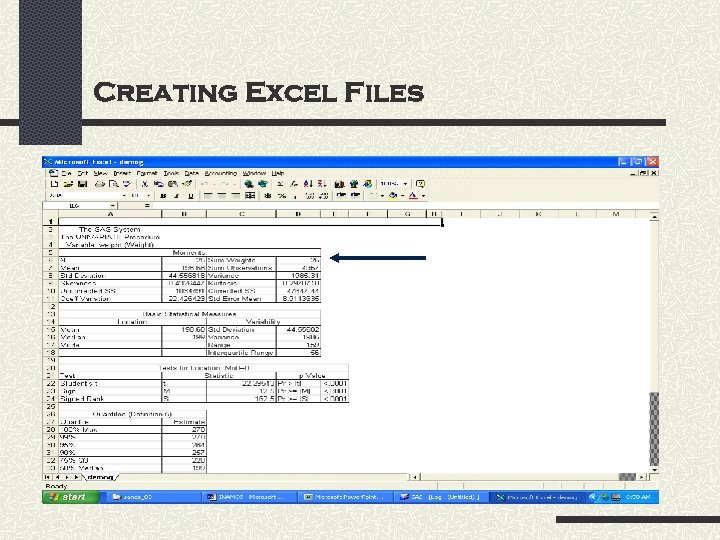
Task: Open the Zoom percentage dropdown
Action: [405, 184]
